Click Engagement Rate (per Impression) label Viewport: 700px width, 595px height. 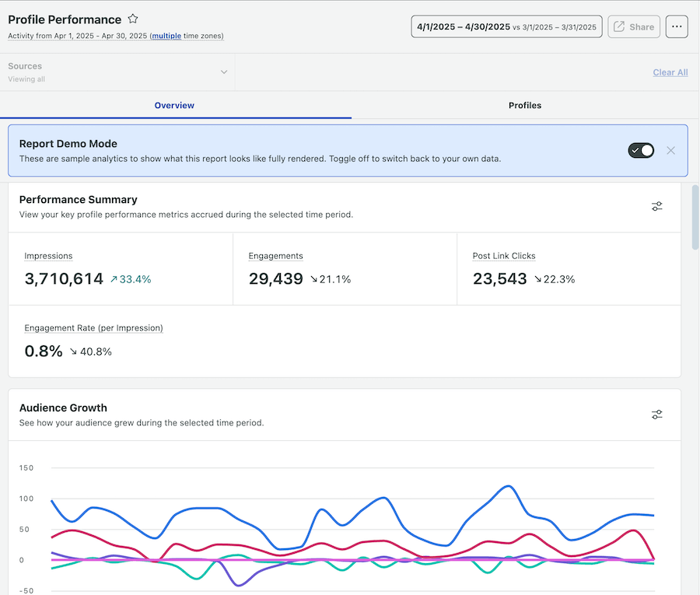93,328
